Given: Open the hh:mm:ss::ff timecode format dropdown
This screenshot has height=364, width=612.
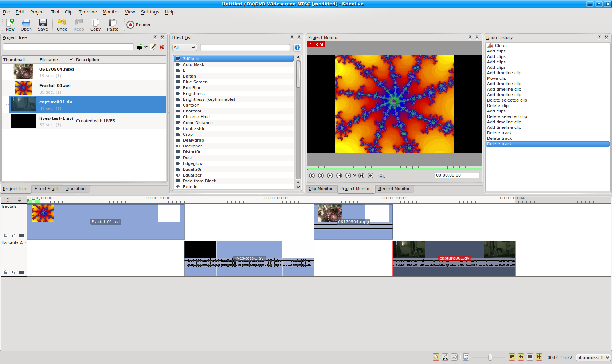Looking at the screenshot, I should point(593,357).
